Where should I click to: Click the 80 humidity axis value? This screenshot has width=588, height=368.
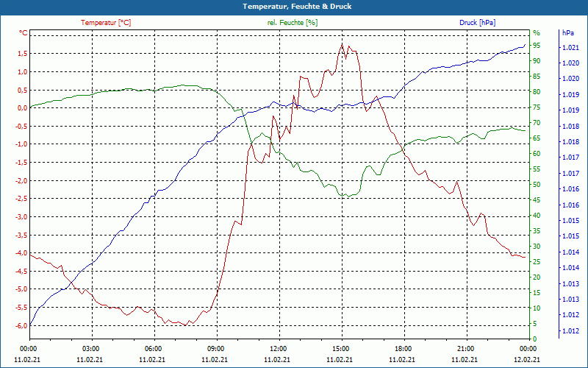click(x=537, y=91)
